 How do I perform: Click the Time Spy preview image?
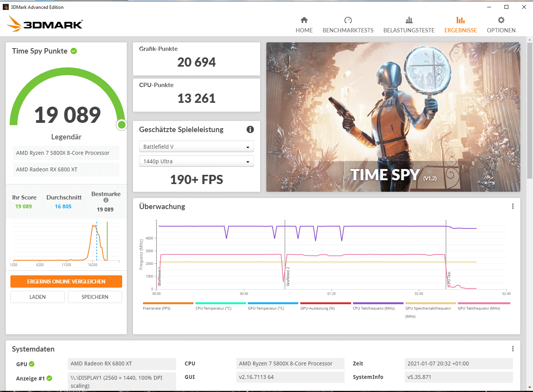pyautogui.click(x=393, y=117)
